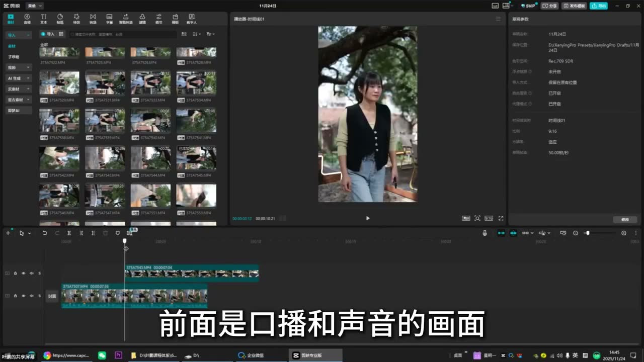The width and height of the screenshot is (644, 362).
Task: Select 素材 item in left sidebar
Action: 12,46
